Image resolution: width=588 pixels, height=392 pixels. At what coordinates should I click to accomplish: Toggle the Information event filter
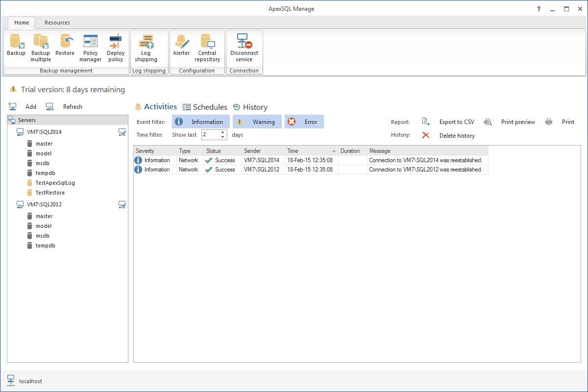[201, 122]
